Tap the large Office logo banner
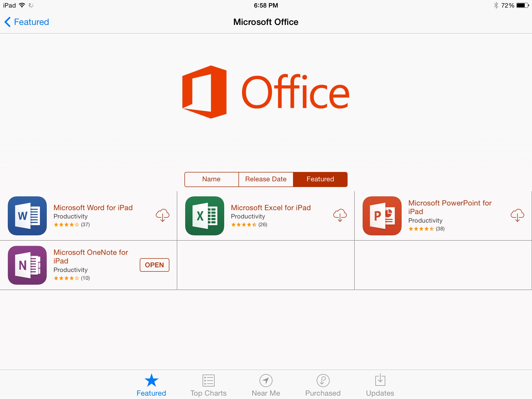This screenshot has width=532, height=399. 266,92
